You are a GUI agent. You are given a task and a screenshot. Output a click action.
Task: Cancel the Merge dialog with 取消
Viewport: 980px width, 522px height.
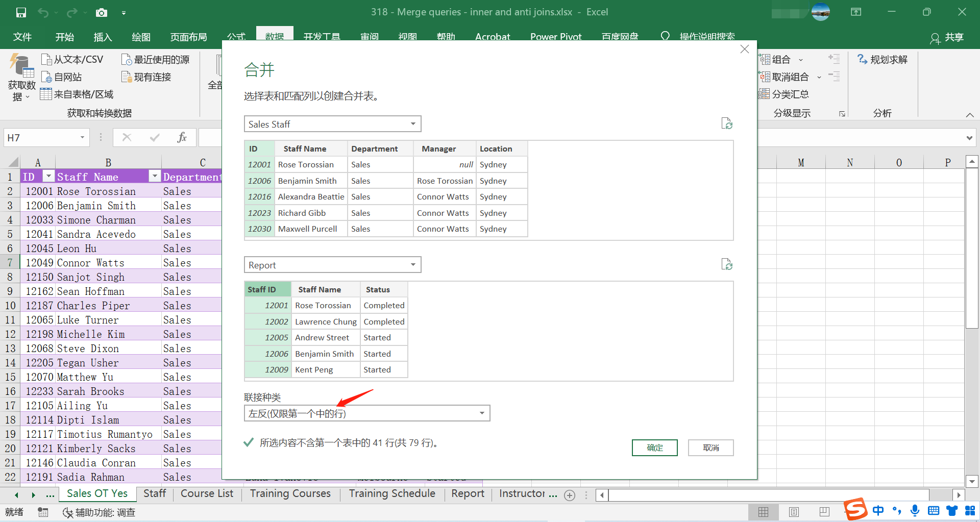(710, 448)
